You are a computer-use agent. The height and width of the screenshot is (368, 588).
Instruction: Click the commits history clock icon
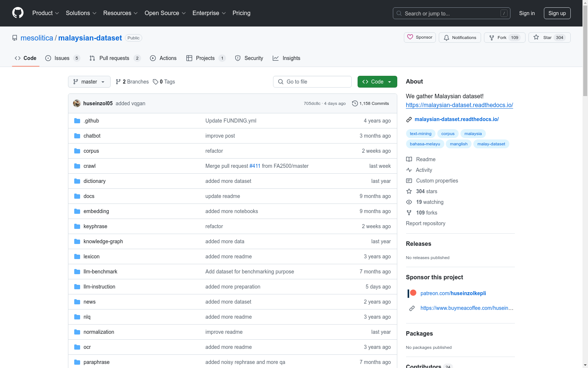355,103
